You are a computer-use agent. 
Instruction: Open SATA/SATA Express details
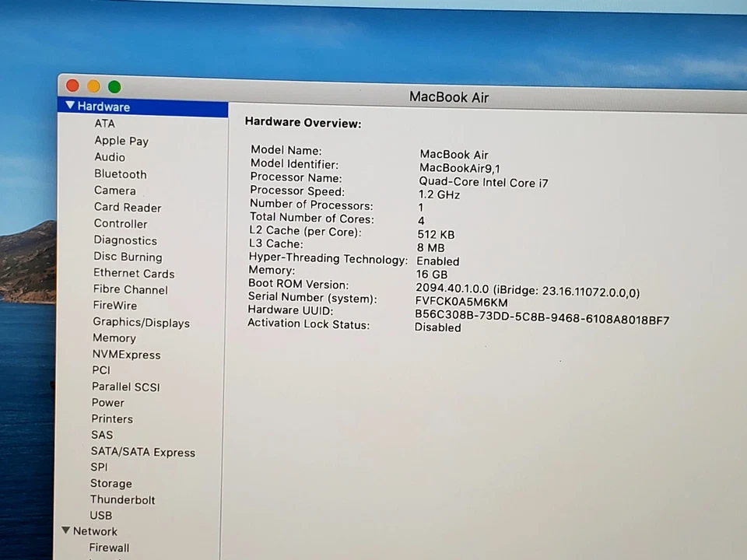[x=143, y=452]
